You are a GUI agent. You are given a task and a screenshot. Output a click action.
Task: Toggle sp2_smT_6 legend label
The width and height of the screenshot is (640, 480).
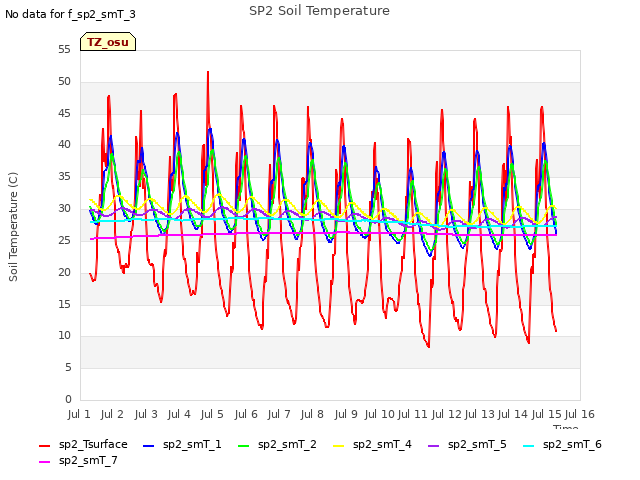[572, 444]
